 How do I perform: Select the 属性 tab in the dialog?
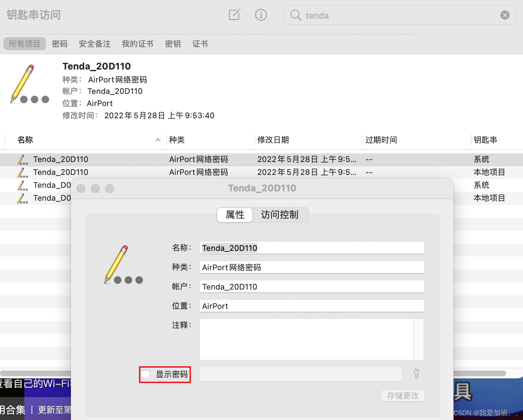pos(235,215)
